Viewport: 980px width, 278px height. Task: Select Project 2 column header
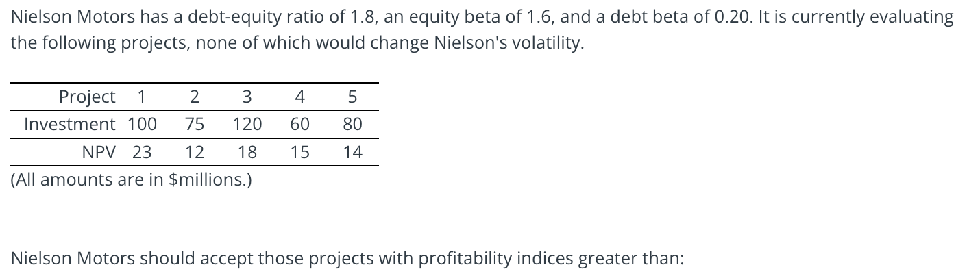[x=194, y=97]
